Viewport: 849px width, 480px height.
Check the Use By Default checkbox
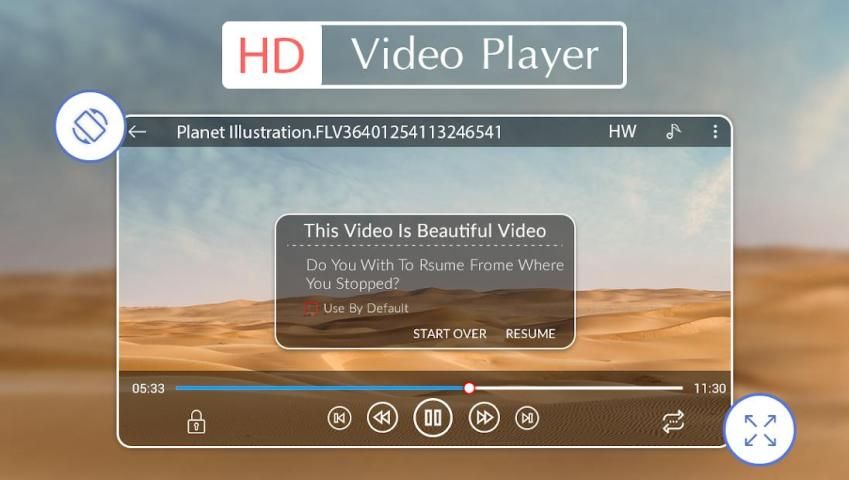pos(311,308)
